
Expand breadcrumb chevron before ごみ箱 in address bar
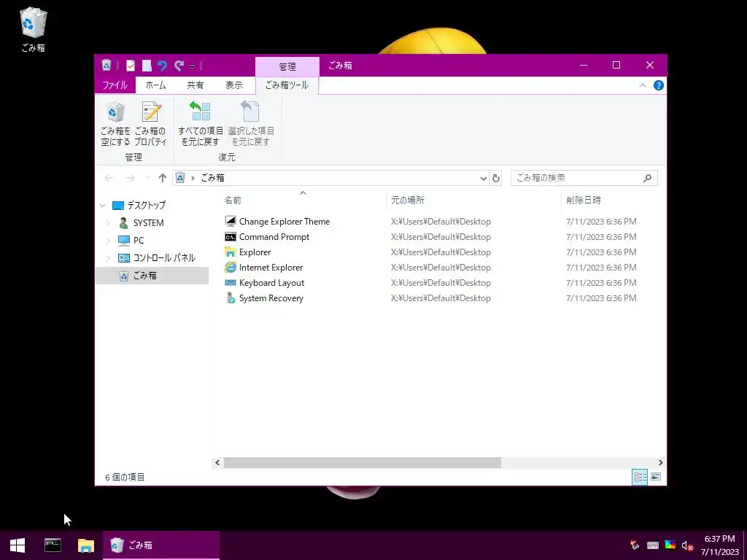tap(193, 178)
